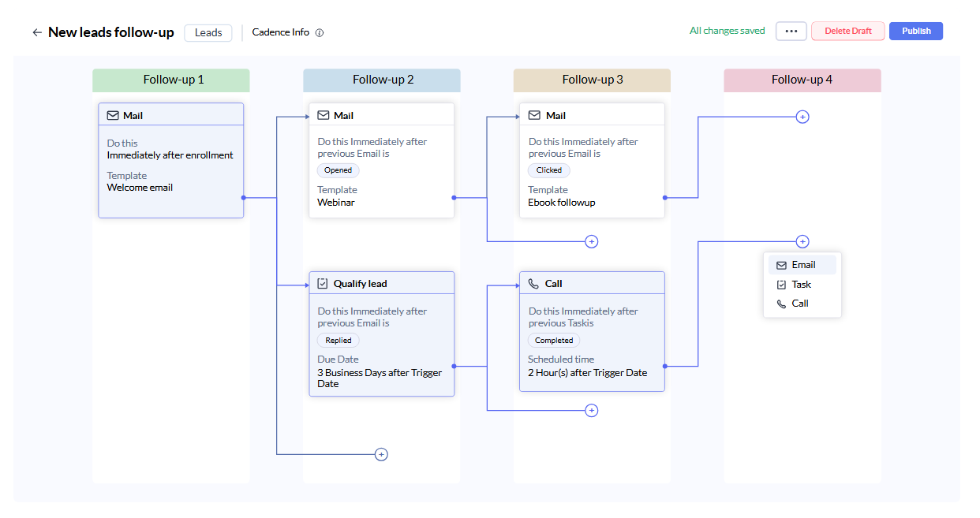
Task: Click the Opened condition chip
Action: pyautogui.click(x=339, y=170)
